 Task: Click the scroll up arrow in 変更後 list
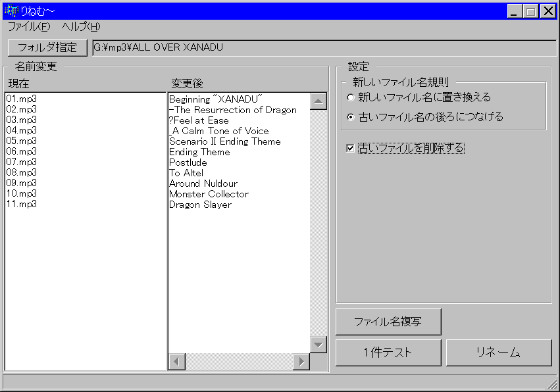click(318, 101)
